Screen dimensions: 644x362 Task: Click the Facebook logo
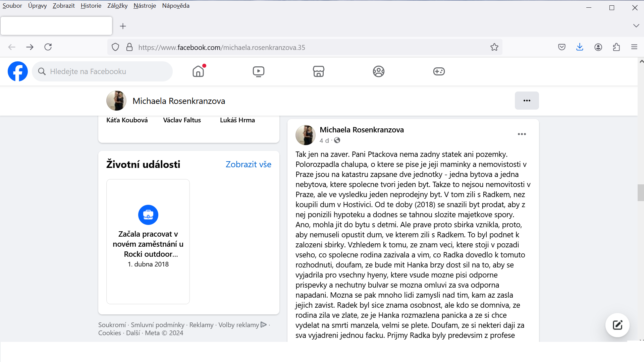pyautogui.click(x=18, y=71)
